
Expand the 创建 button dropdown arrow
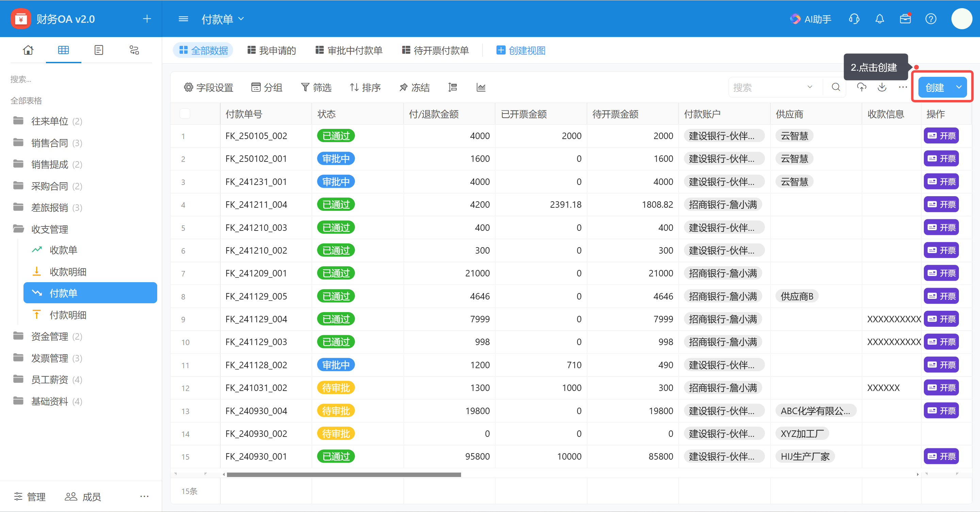[x=959, y=87]
